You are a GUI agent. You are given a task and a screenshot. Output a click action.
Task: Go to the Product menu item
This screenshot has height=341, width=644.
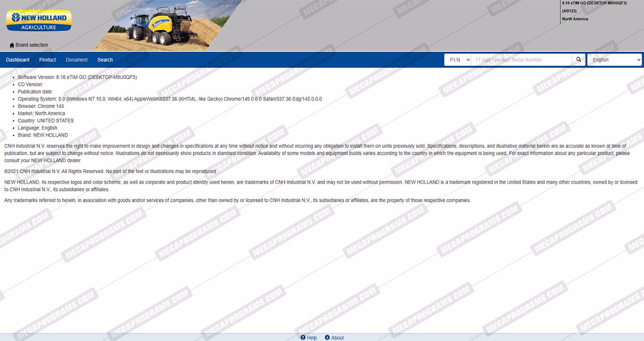pos(48,60)
